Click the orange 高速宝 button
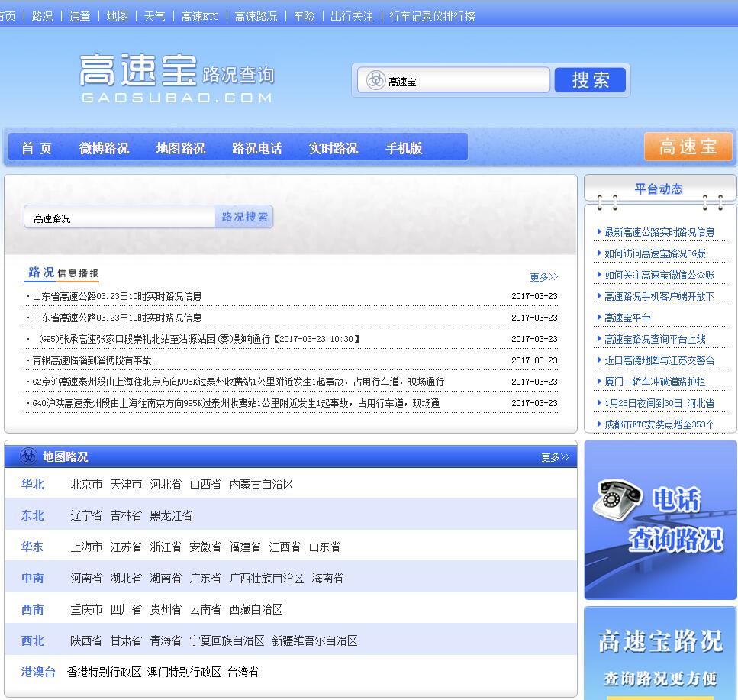Image resolution: width=738 pixels, height=700 pixels. (688, 147)
